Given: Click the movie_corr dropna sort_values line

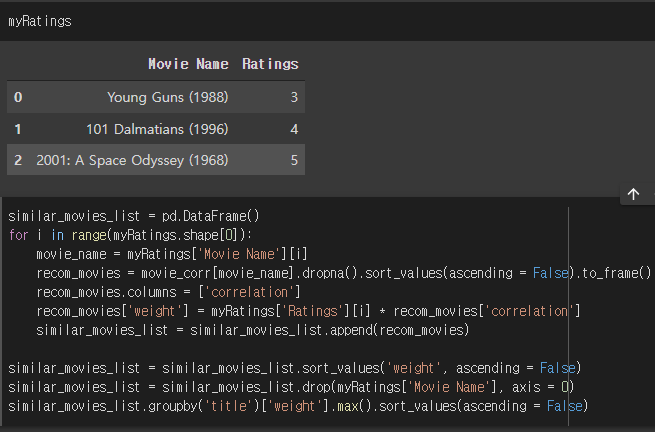Looking at the screenshot, I should (343, 273).
